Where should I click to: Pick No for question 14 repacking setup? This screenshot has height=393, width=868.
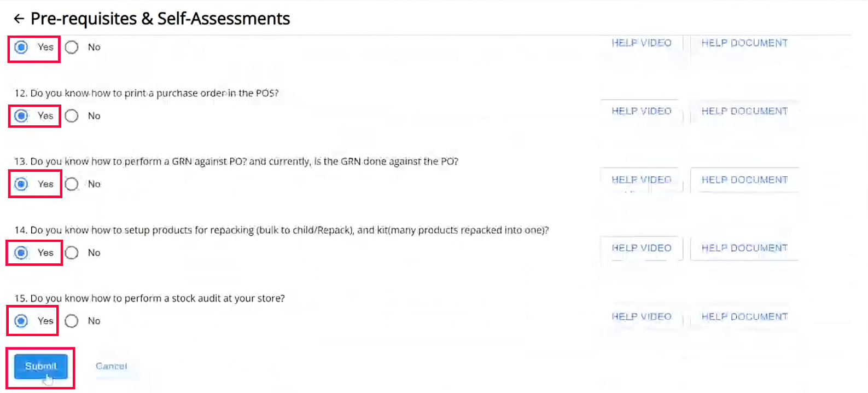coord(72,253)
